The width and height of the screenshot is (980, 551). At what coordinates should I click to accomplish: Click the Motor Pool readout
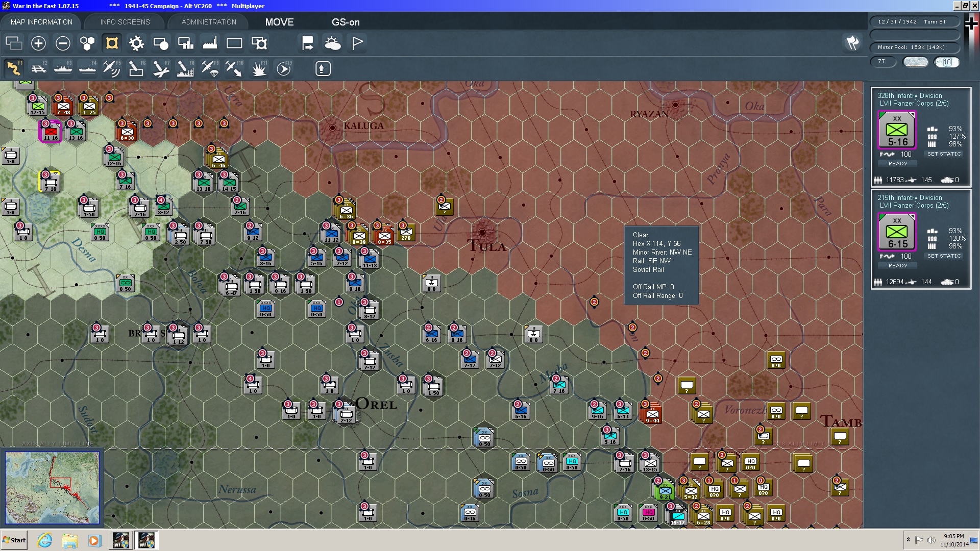[914, 47]
